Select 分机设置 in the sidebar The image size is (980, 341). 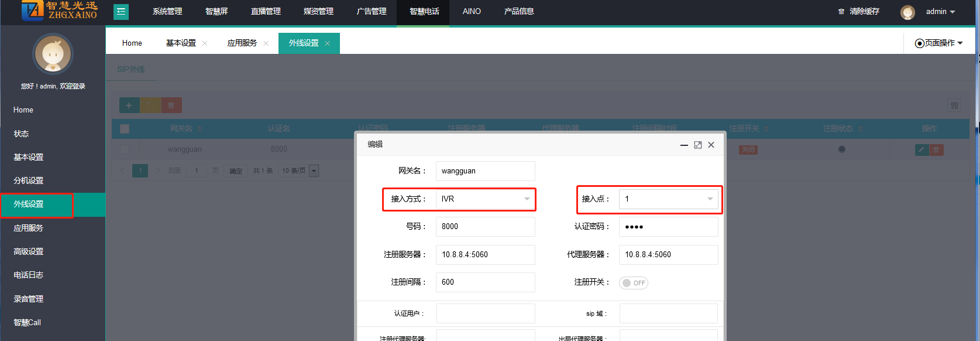pos(29,180)
